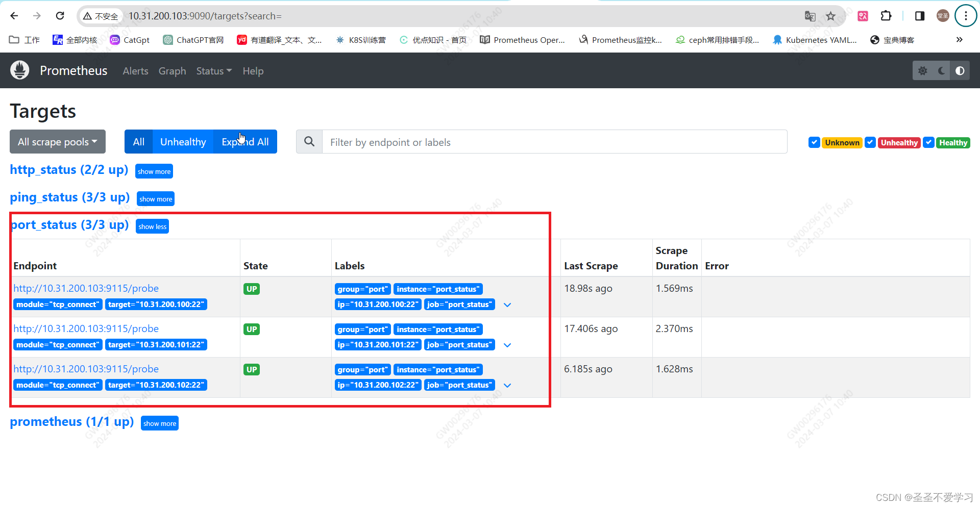980x507 pixels.
Task: Show more for ping_status pool
Action: (156, 199)
